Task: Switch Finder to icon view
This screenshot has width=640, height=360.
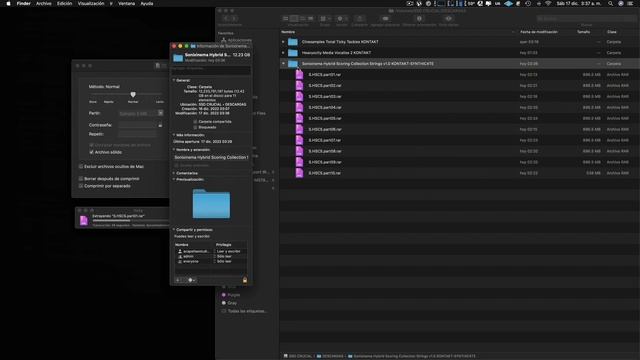Action: pos(286,19)
